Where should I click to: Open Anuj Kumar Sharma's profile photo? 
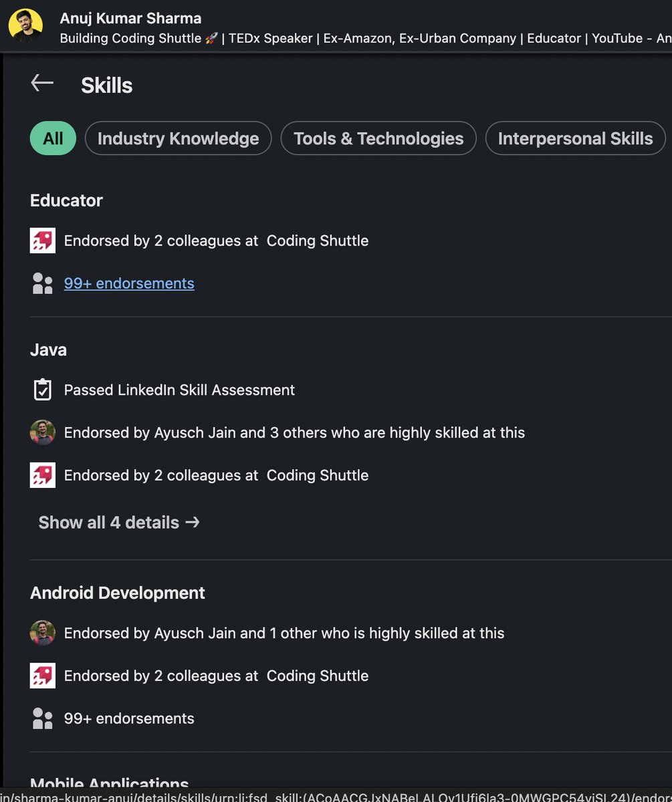[x=25, y=25]
